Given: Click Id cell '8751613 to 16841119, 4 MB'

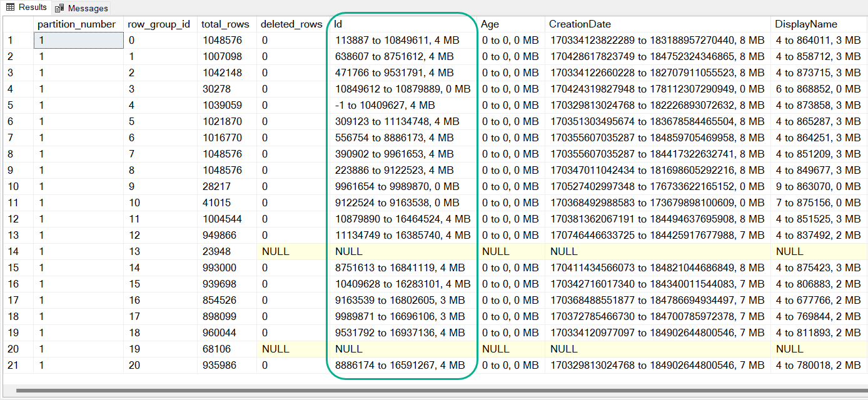Looking at the screenshot, I should click(405, 268).
